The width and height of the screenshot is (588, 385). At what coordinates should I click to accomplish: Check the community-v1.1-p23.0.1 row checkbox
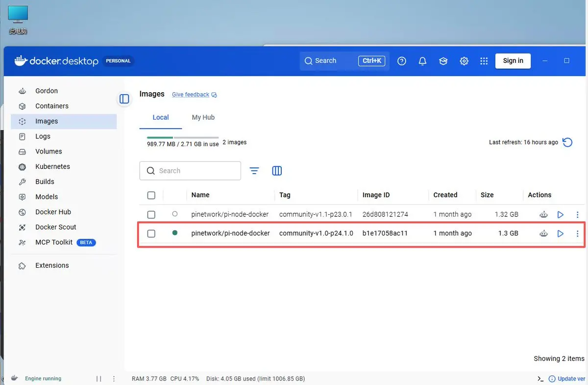(x=151, y=214)
